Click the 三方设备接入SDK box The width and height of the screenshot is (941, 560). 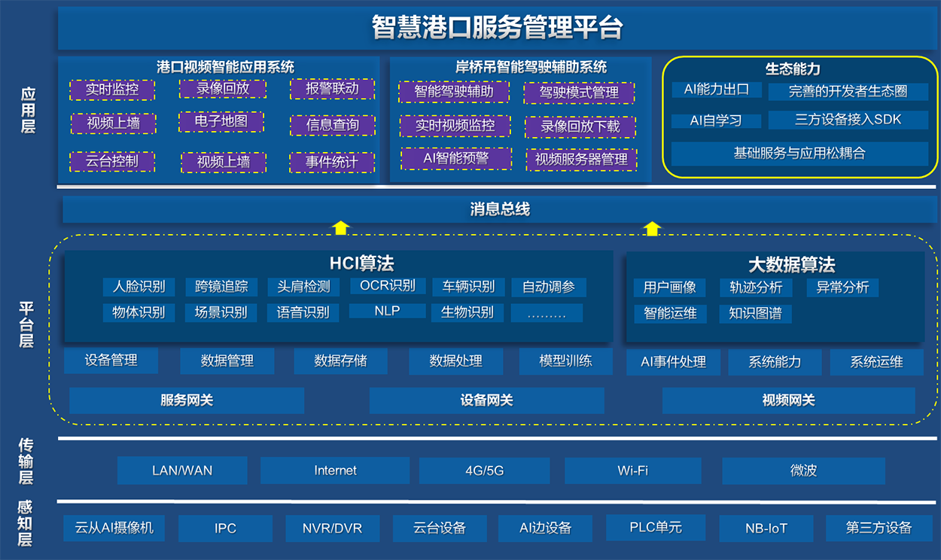tap(848, 120)
